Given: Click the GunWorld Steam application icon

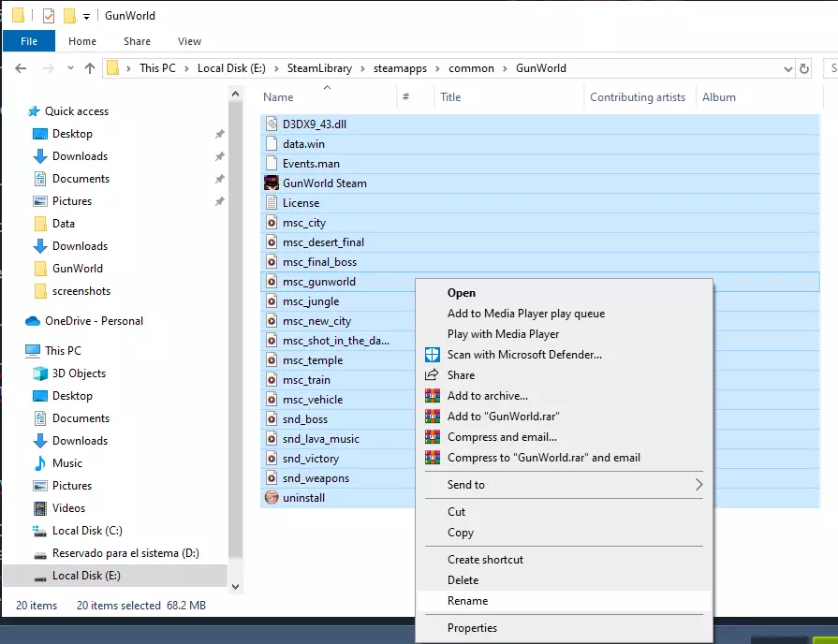Looking at the screenshot, I should click(272, 183).
